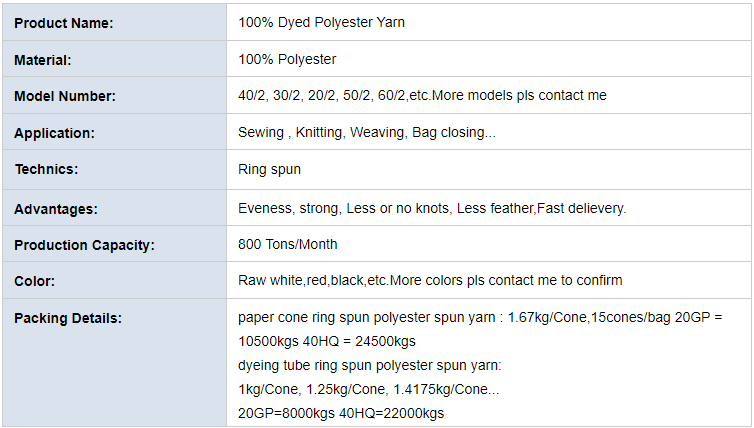
Task: Click the "Ring spun" value cell
Action: coord(269,170)
